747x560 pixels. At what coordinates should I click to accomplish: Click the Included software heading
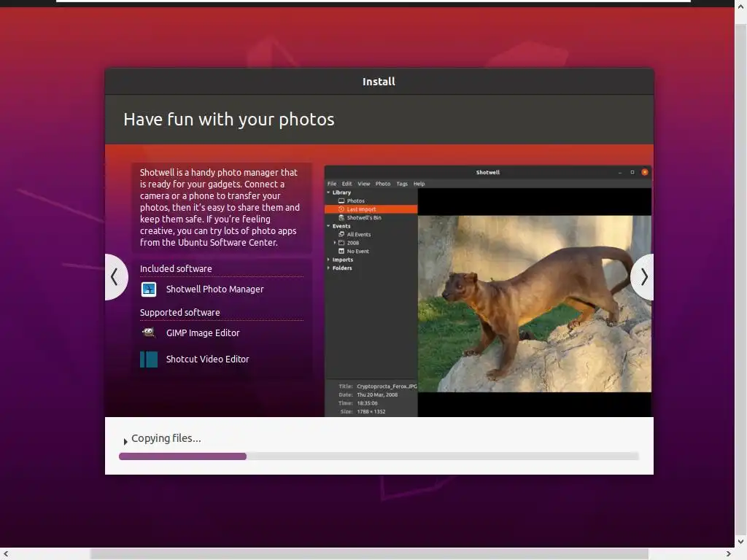pos(176,268)
